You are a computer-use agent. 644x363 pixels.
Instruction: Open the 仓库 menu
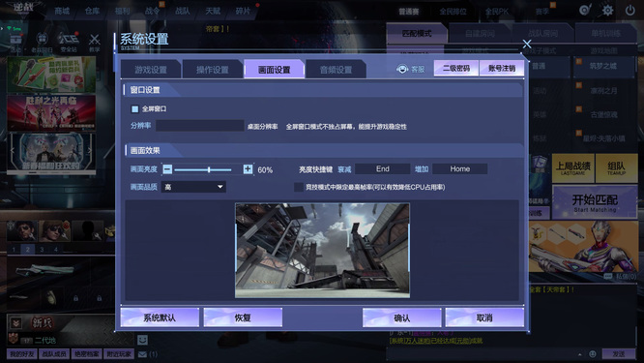pyautogui.click(x=92, y=11)
